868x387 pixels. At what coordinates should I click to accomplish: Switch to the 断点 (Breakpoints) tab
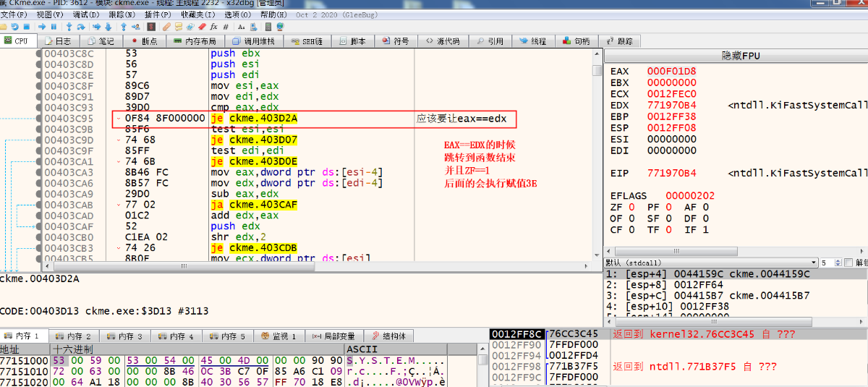coord(144,41)
